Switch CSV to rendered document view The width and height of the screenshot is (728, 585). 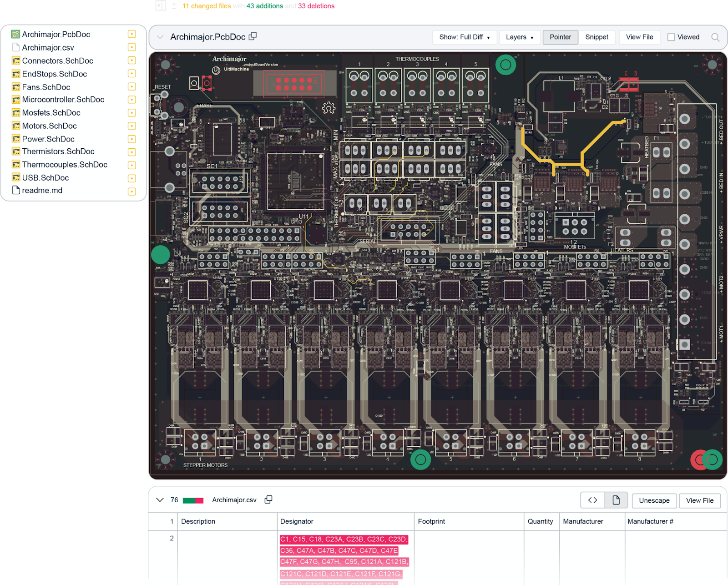(616, 500)
